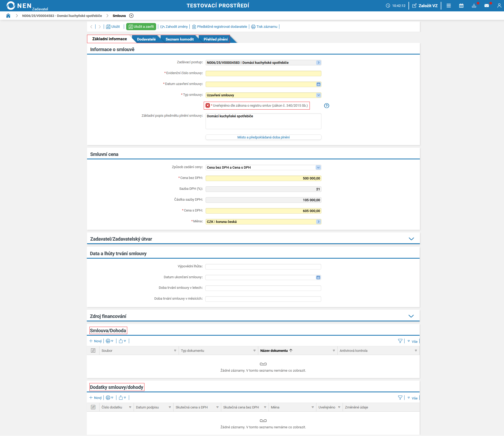Screen dimensions: 504x436
Task: Open filter icon in Dodatky smlouvy list
Action: pyautogui.click(x=400, y=398)
